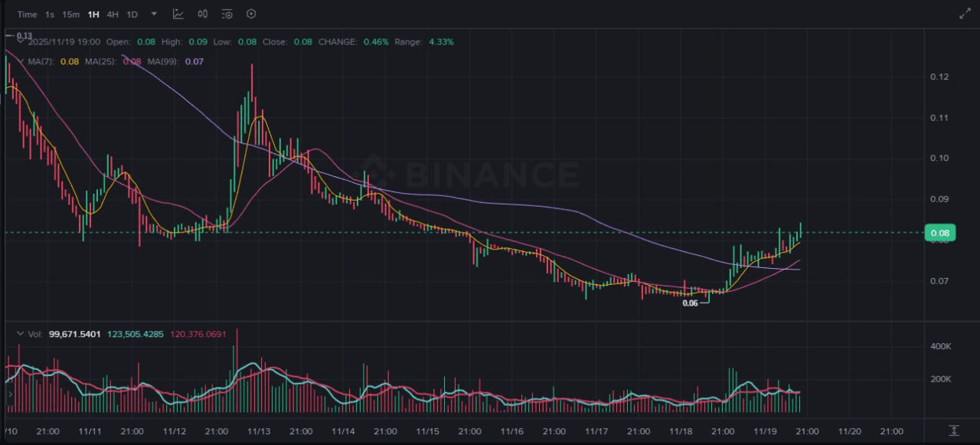Click the candlestick chart type icon

click(x=202, y=14)
